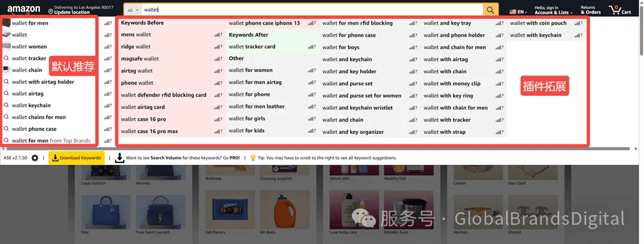The width and height of the screenshot is (644, 244).
Task: Select 'wallet with airtag holder' suggestion
Action: 43,82
